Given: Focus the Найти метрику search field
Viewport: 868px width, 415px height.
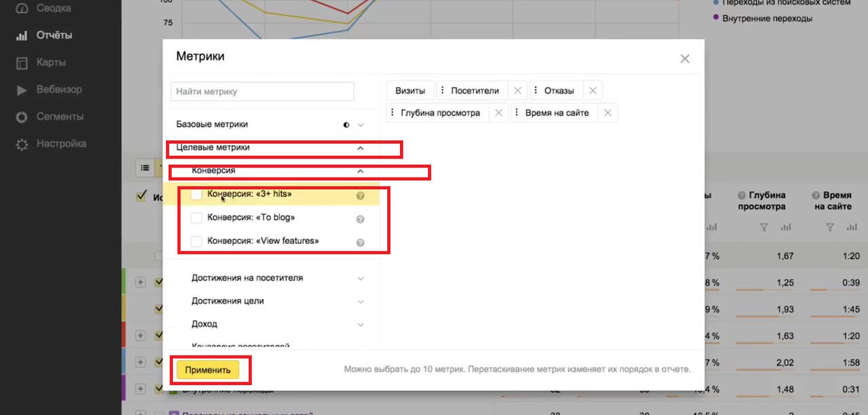Looking at the screenshot, I should click(262, 92).
